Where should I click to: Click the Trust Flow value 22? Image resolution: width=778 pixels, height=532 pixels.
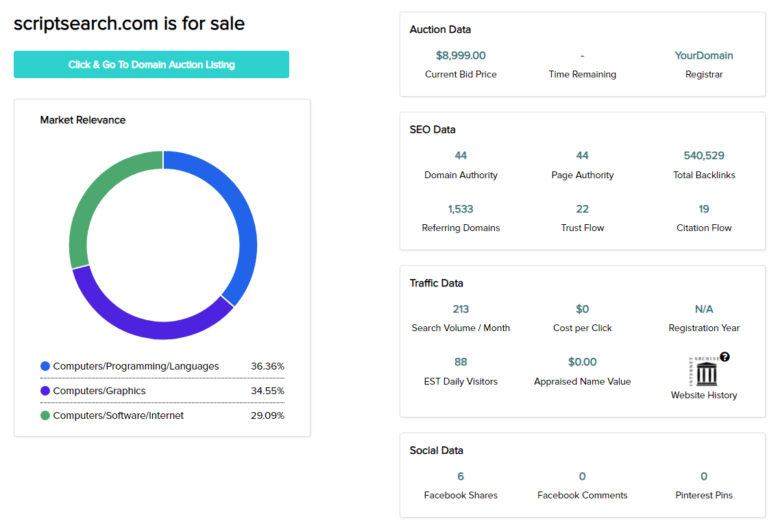582,209
